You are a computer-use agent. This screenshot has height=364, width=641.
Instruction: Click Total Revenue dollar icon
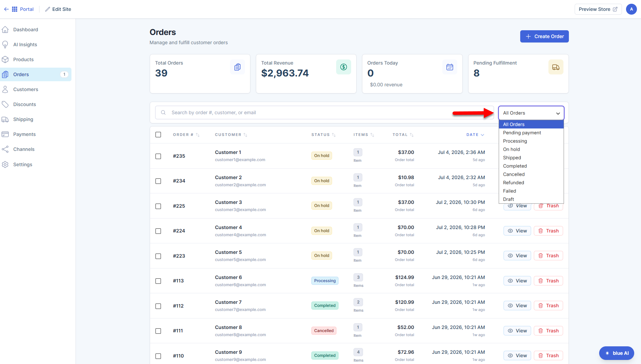344,67
